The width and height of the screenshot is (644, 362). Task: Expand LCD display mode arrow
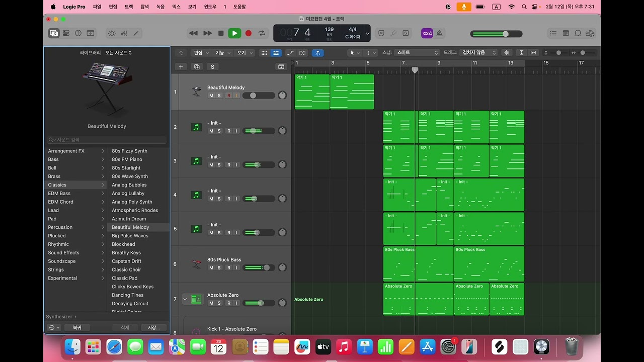[x=367, y=34]
